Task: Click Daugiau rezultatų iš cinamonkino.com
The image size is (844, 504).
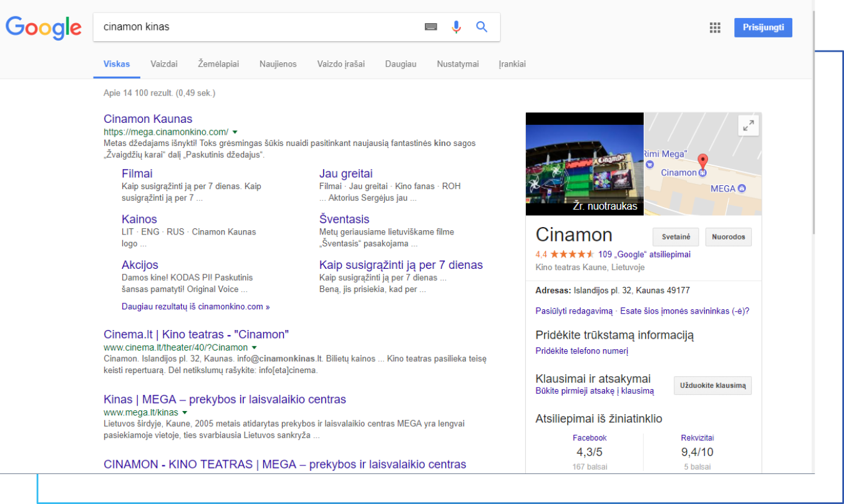Action: [196, 307]
